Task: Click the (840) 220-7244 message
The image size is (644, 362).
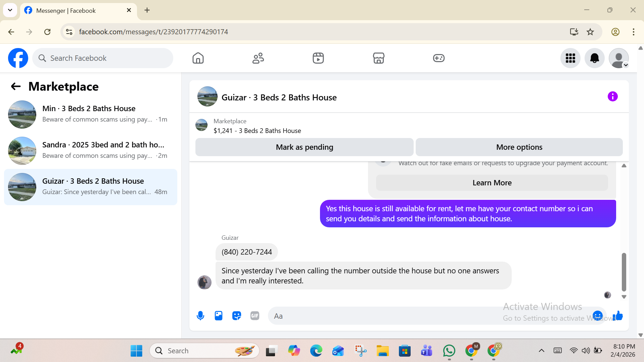Action: [x=246, y=252]
